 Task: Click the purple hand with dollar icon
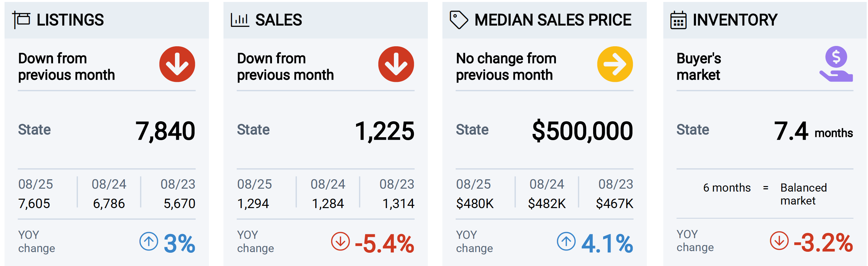(836, 64)
